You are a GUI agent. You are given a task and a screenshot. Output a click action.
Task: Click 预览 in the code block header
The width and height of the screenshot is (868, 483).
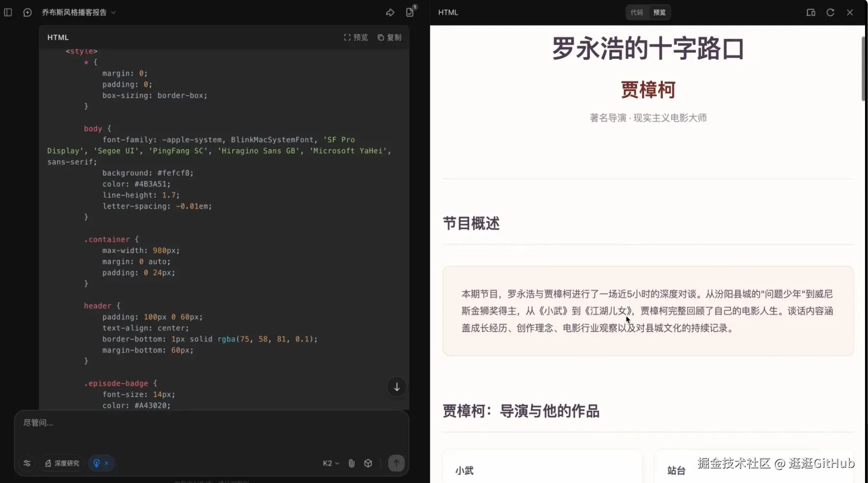pos(356,37)
